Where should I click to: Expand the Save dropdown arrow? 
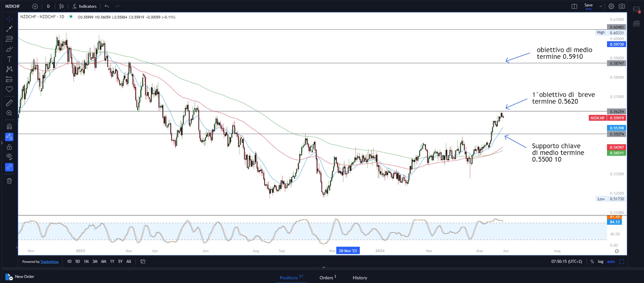pyautogui.click(x=601, y=6)
